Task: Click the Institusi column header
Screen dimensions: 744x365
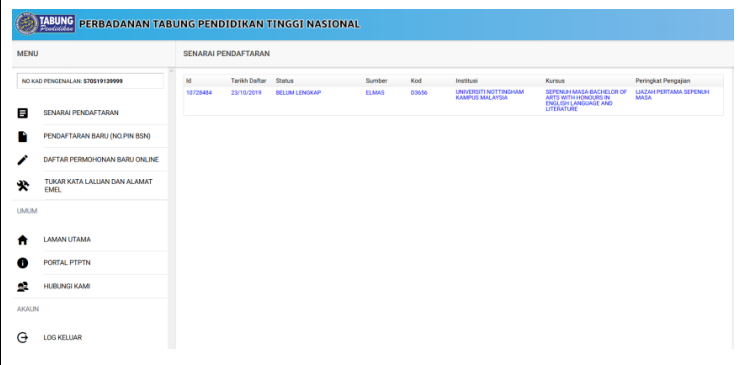Action: point(466,81)
